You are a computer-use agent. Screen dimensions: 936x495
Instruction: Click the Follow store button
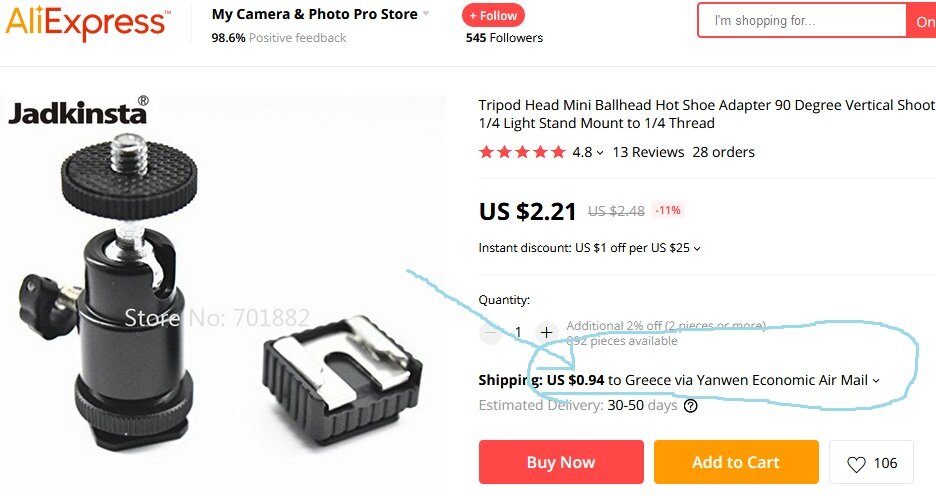click(493, 16)
